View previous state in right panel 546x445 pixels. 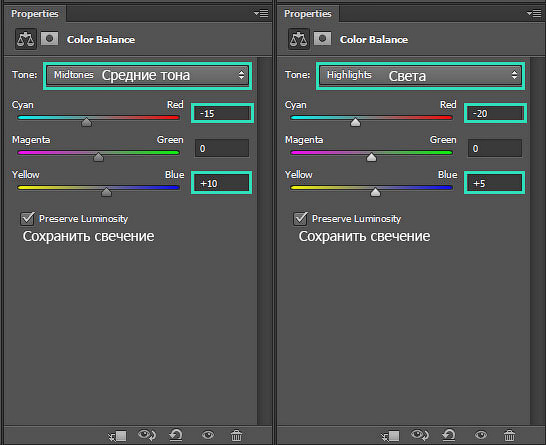(420, 435)
